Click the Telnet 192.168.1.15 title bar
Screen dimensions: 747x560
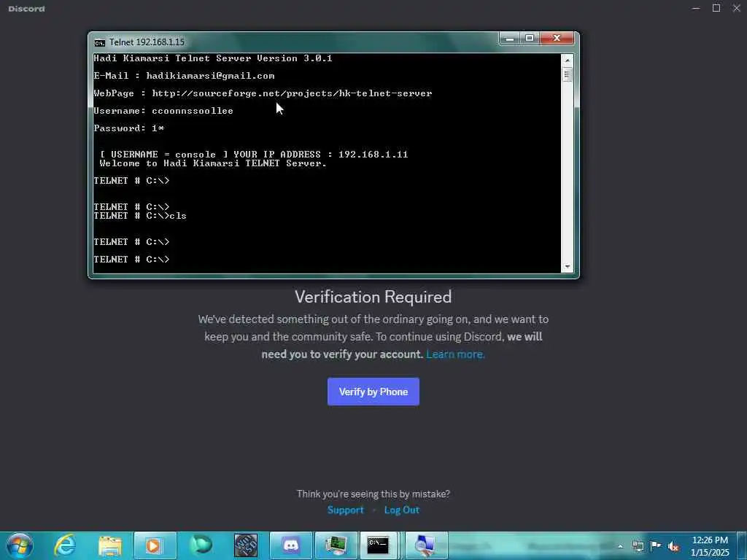(295, 42)
